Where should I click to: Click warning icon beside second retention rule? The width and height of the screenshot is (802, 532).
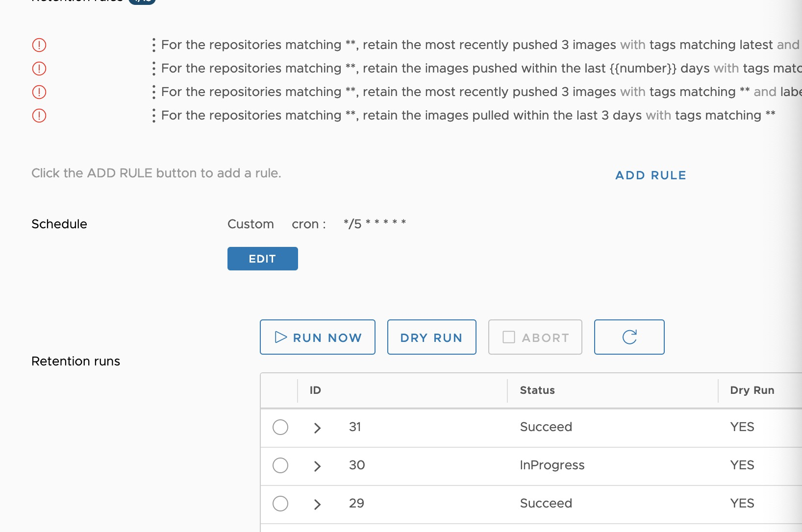coord(39,68)
